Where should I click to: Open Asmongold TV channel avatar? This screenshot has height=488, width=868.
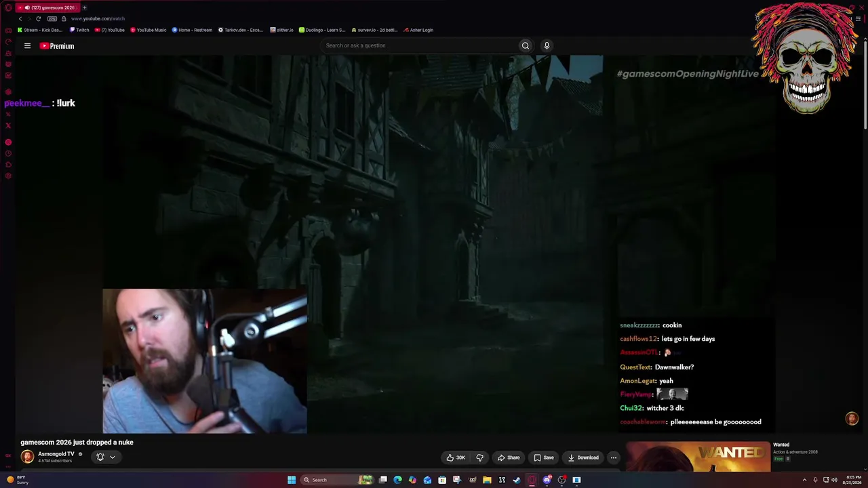[27, 457]
